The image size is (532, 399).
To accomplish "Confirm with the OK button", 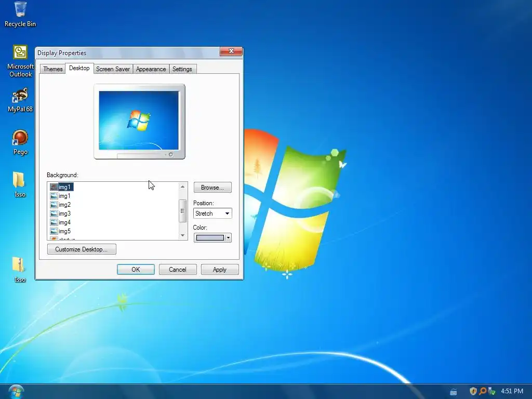I will [136, 270].
